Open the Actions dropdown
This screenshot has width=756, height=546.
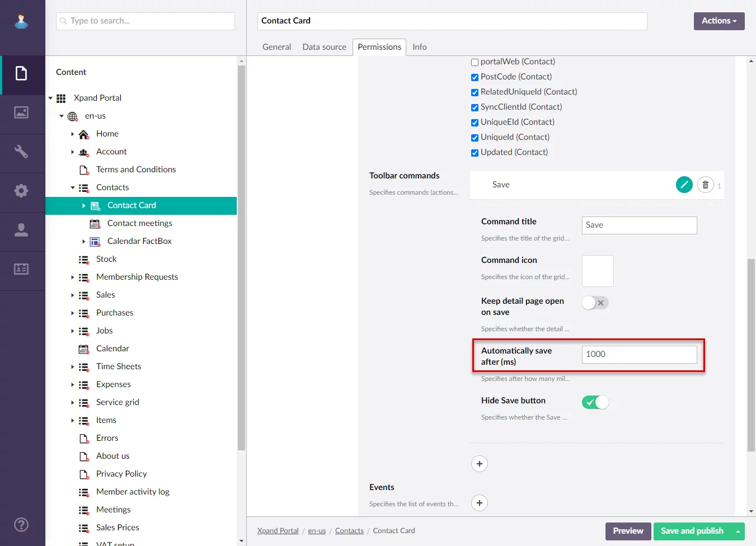(x=719, y=21)
